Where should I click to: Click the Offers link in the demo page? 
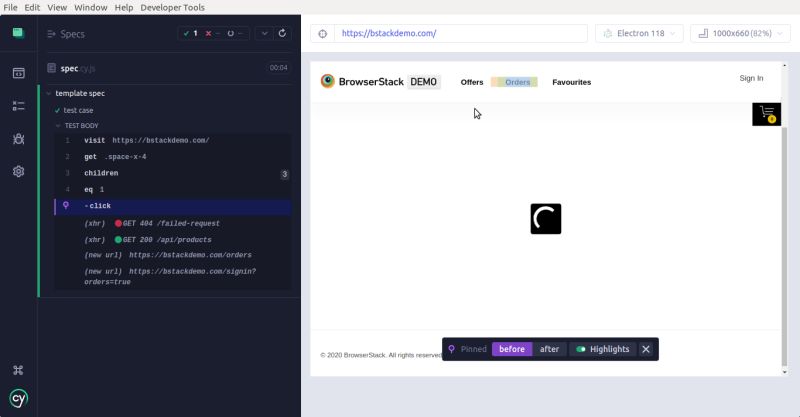coord(472,82)
